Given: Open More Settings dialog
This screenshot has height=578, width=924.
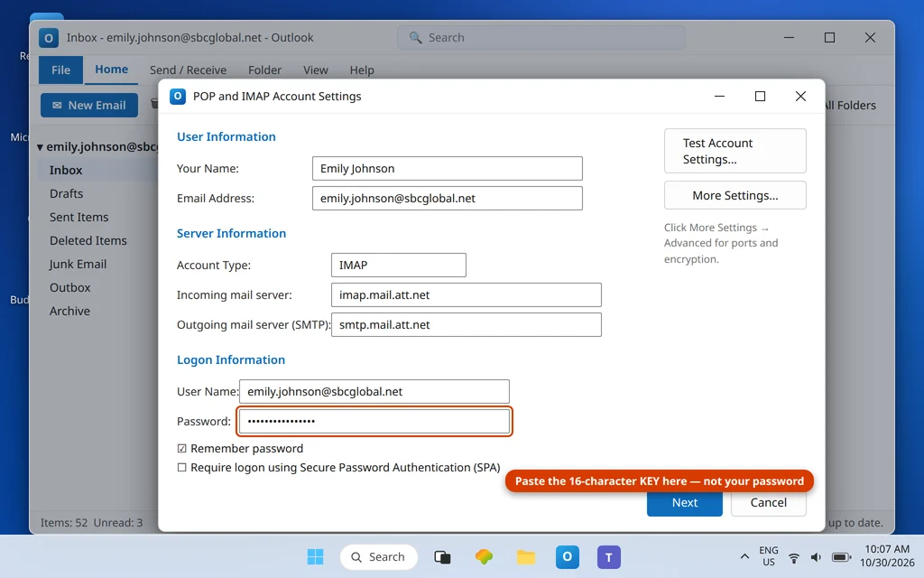Looking at the screenshot, I should point(735,195).
